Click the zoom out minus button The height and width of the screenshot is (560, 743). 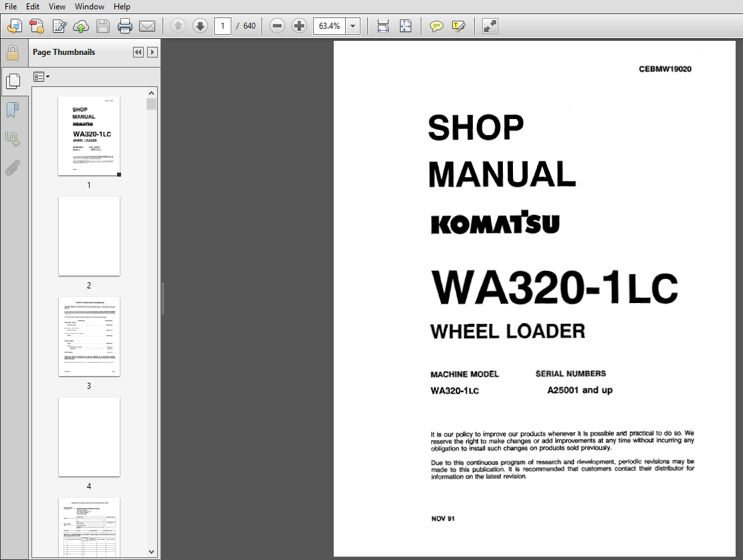pyautogui.click(x=277, y=26)
